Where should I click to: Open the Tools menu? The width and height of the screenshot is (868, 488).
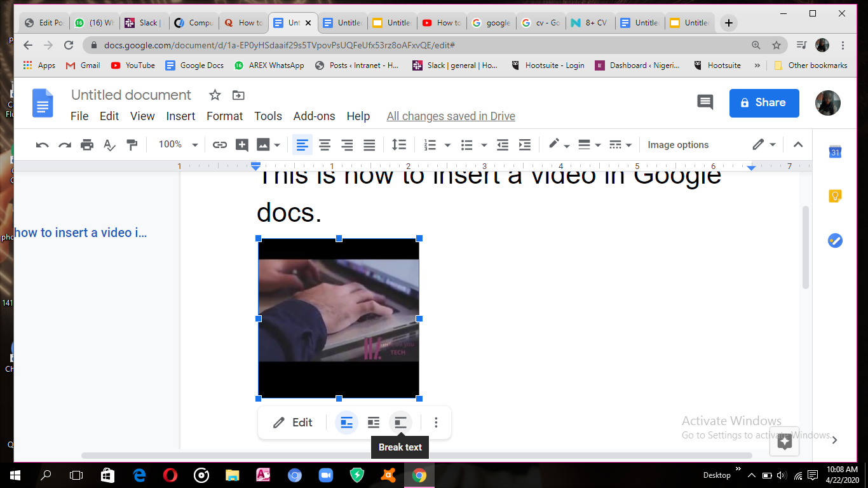point(268,116)
